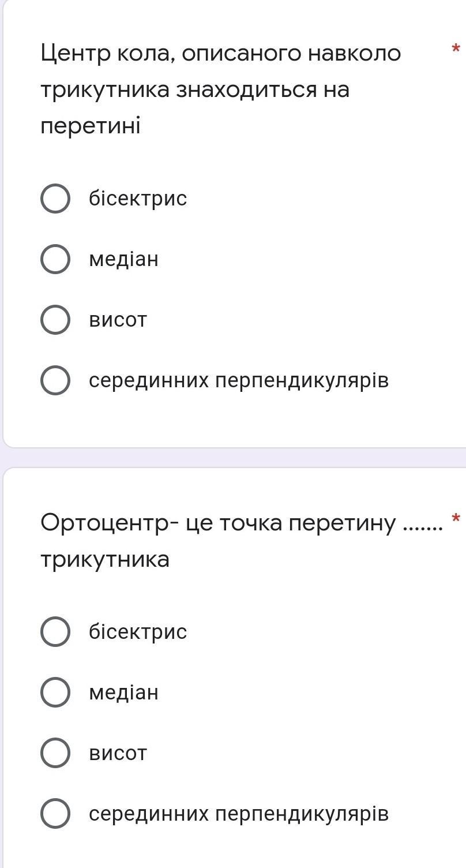Click the 'Ортоцентр- це точка перетину' question title

[219, 523]
